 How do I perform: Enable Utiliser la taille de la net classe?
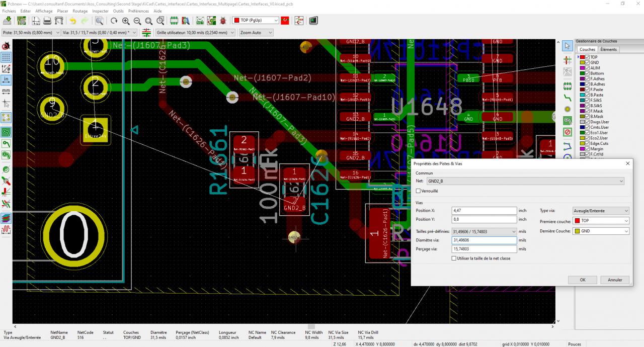click(x=454, y=258)
